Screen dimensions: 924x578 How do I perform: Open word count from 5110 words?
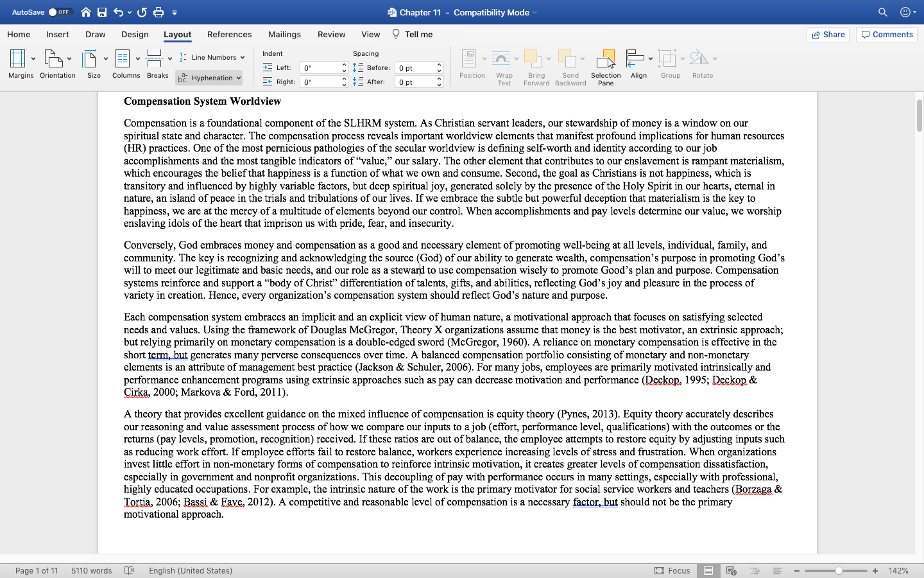tap(91, 570)
